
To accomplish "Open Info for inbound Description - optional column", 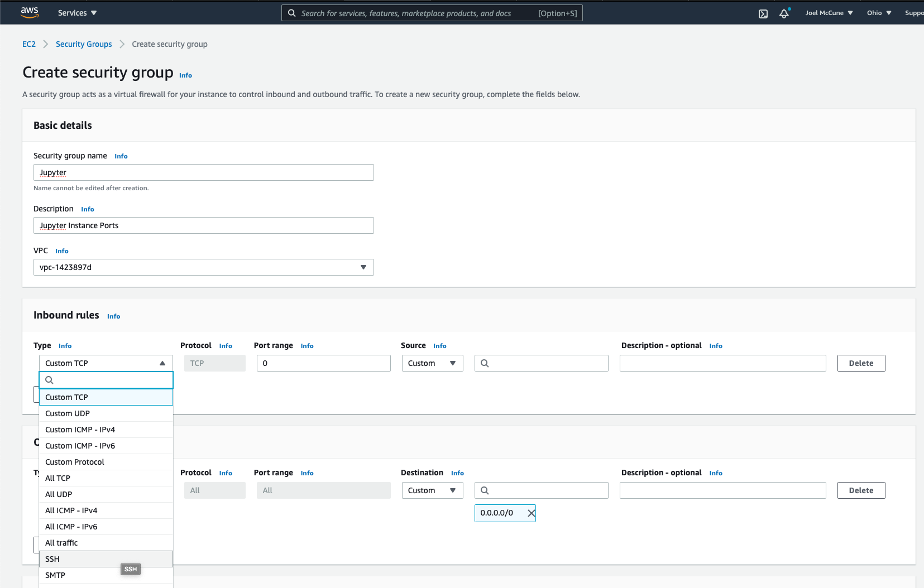I will click(x=716, y=346).
